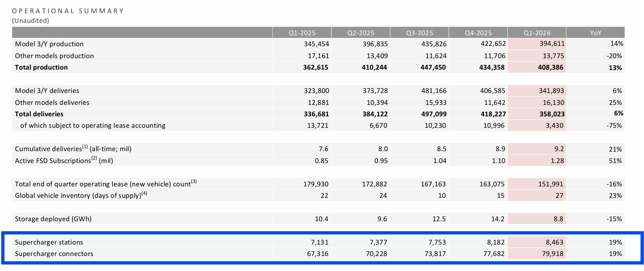Viewport: 644px width, 271px height.
Task: Click the Operational Summary title
Action: (68, 11)
